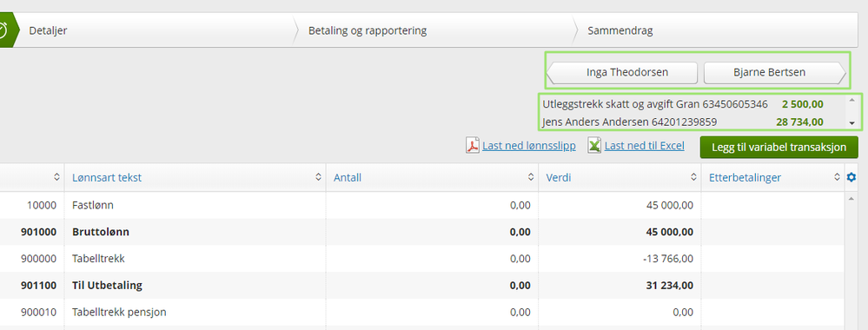The height and width of the screenshot is (330, 868).
Task: Click the PDF icon beside Last ned lønnsslipp
Action: 472,146
